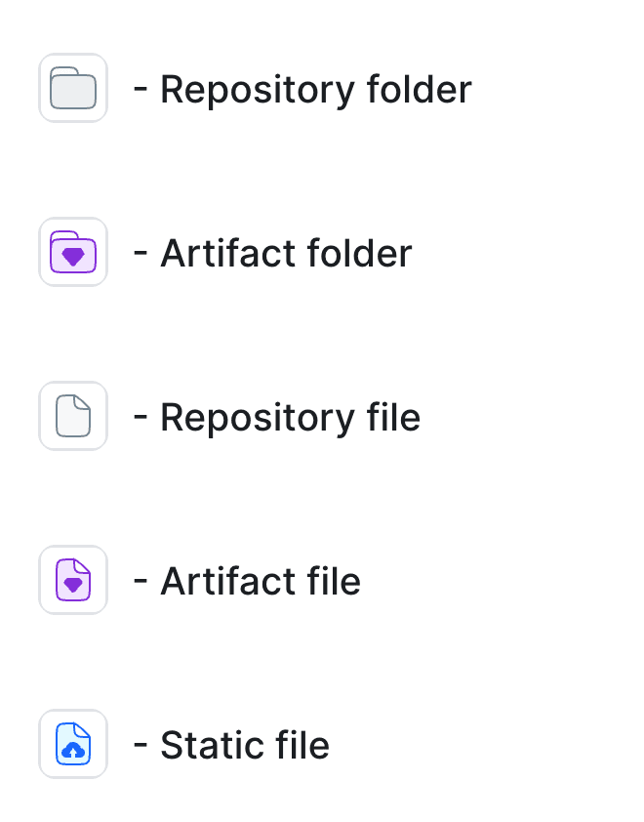Click the dash before "Static file"

pyautogui.click(x=141, y=746)
